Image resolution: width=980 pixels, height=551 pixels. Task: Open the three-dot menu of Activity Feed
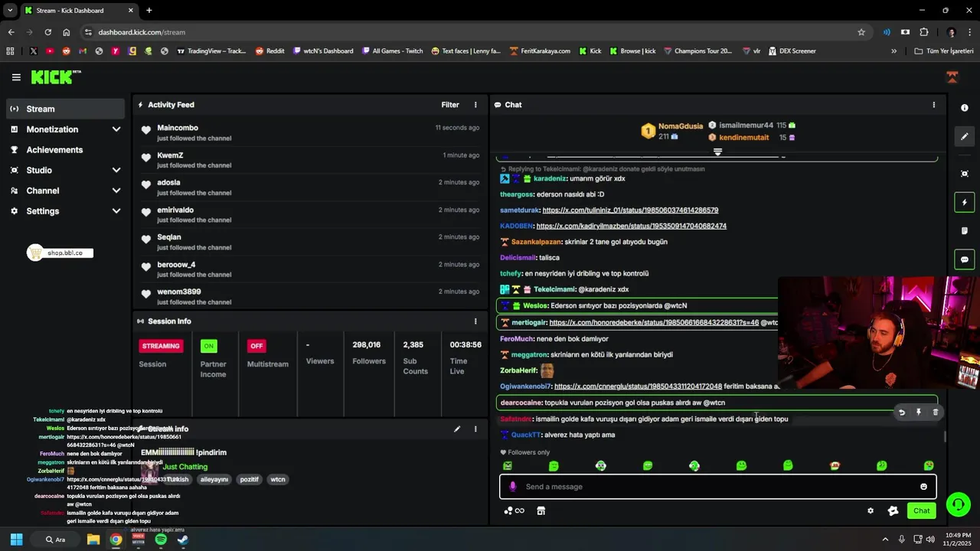point(475,105)
